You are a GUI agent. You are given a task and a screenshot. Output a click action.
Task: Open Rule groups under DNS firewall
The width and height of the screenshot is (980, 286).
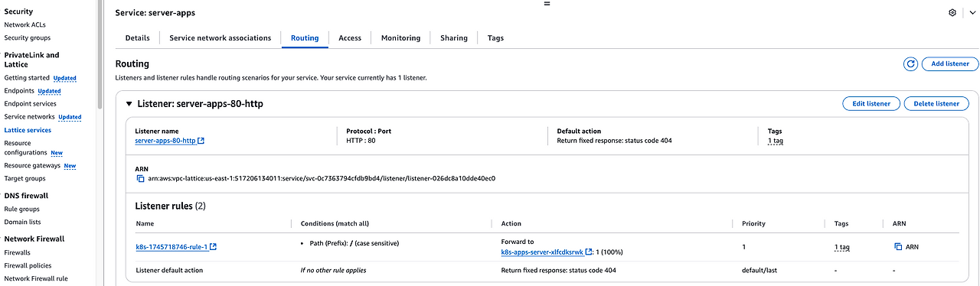tap(21, 209)
